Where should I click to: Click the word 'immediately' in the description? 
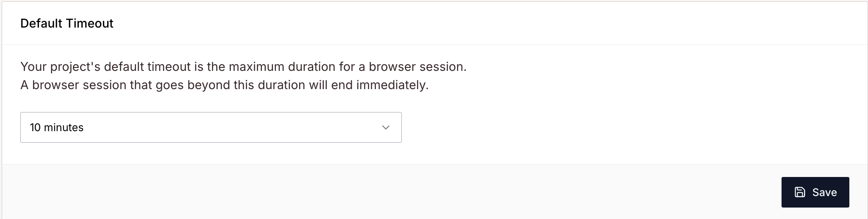(x=391, y=85)
